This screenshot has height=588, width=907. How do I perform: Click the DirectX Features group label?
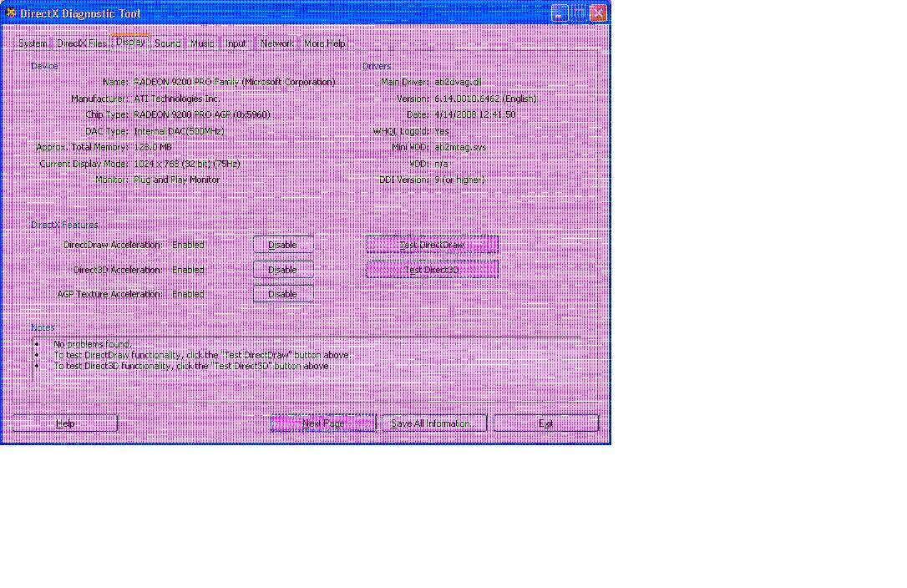[x=64, y=225]
